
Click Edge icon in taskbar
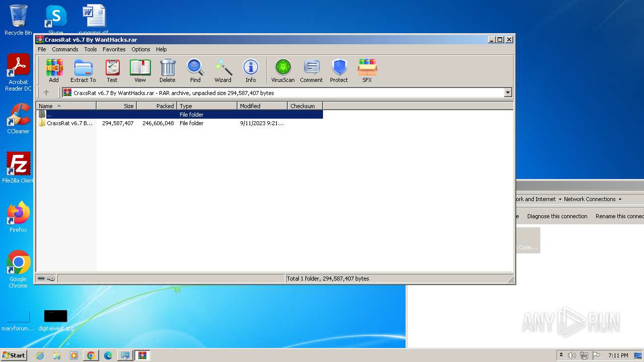(x=108, y=355)
